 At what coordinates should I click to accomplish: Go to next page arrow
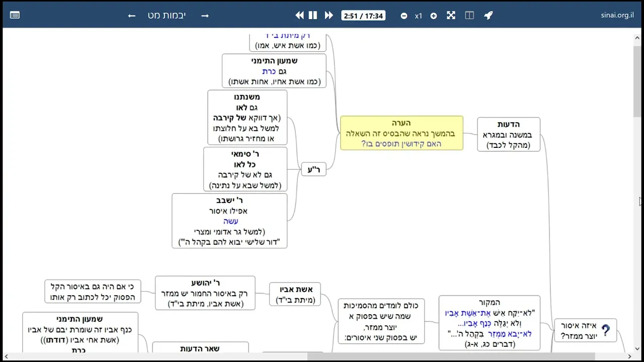click(x=205, y=16)
